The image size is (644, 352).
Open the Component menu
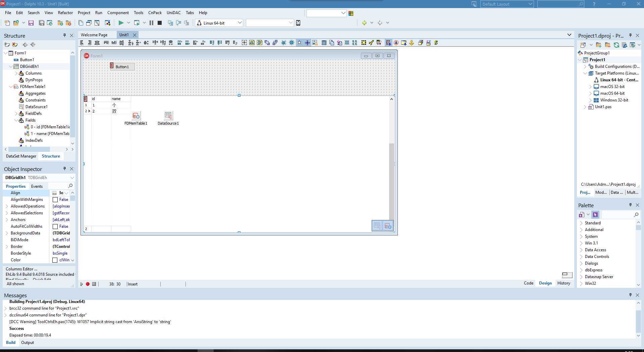(x=118, y=13)
